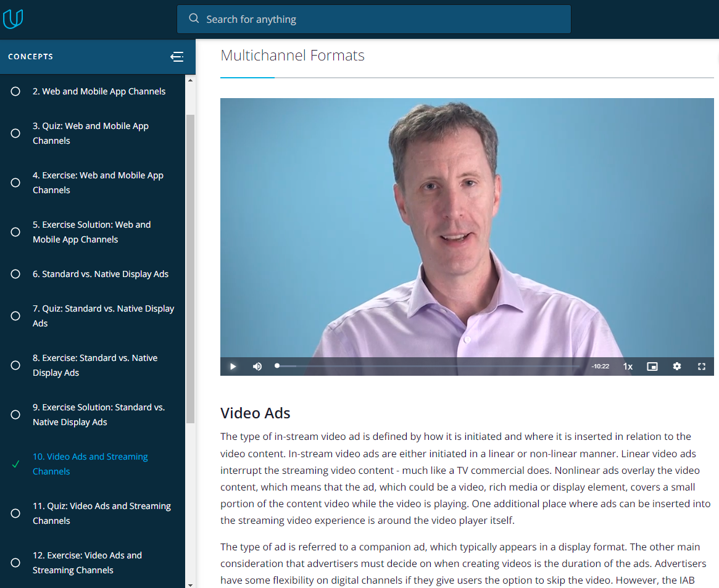The width and height of the screenshot is (719, 588).
Task: Click completion circle for lesson 6
Action: pos(15,274)
